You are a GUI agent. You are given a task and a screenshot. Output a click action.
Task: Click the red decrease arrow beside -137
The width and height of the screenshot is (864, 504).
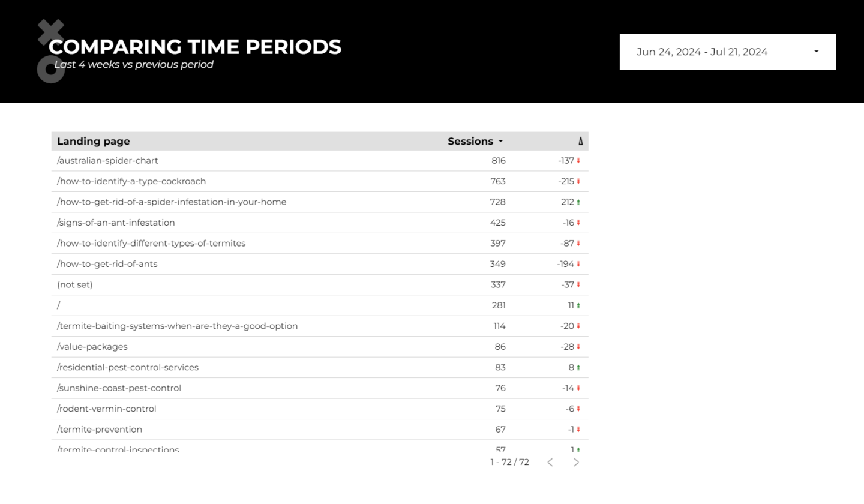(x=579, y=160)
